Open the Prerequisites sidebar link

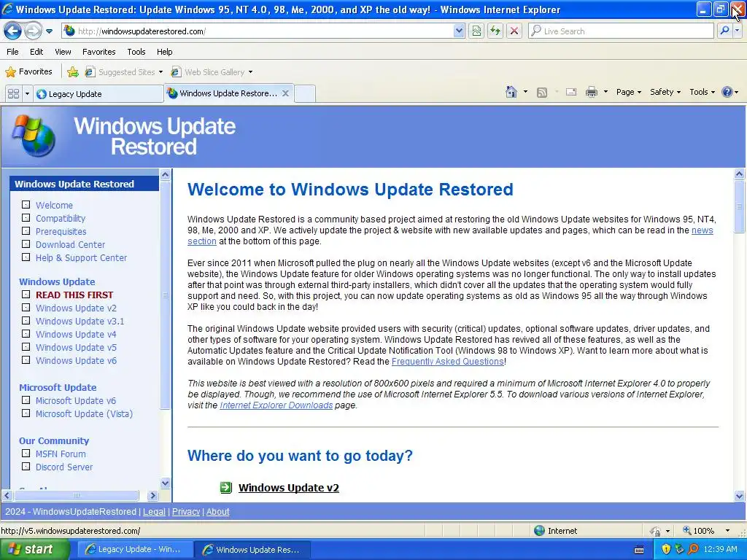click(61, 231)
